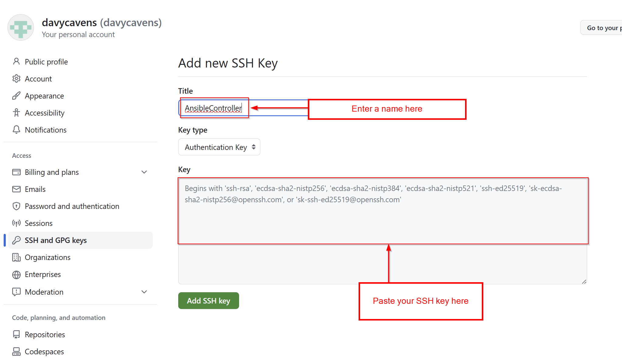
Task: Click the Appearance paintbrush icon
Action: tap(16, 96)
